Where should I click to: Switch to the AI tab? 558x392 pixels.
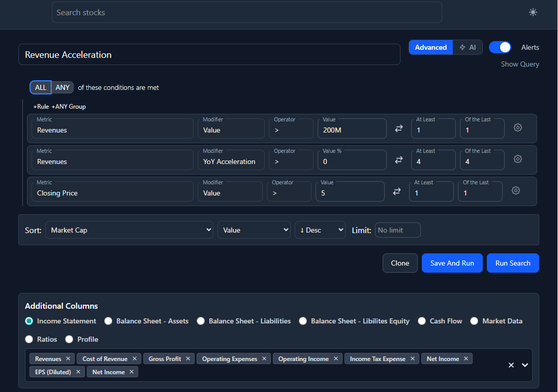tap(468, 47)
